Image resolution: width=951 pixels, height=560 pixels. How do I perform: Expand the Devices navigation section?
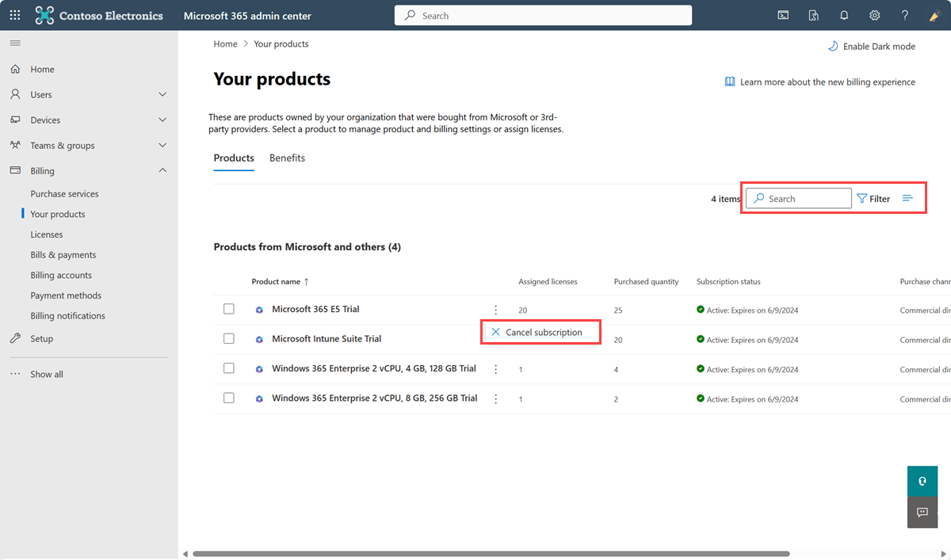point(162,120)
